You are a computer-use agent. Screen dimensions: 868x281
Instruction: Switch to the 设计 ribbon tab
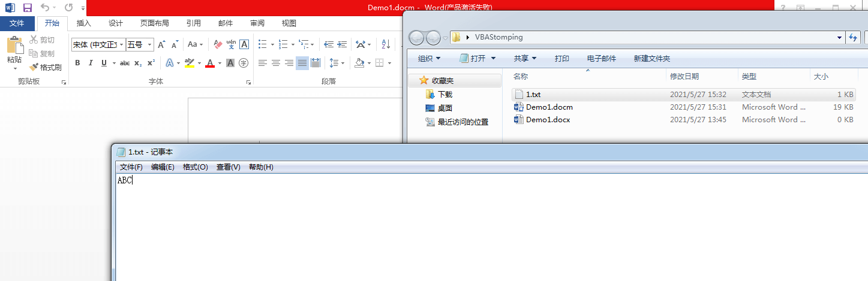(x=116, y=23)
